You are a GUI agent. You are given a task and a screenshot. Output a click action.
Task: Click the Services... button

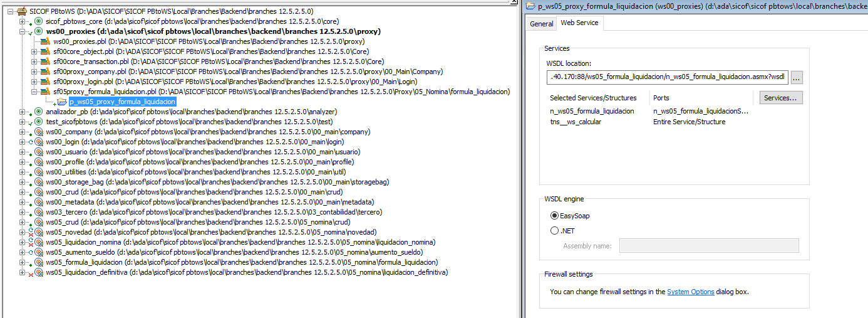point(780,98)
